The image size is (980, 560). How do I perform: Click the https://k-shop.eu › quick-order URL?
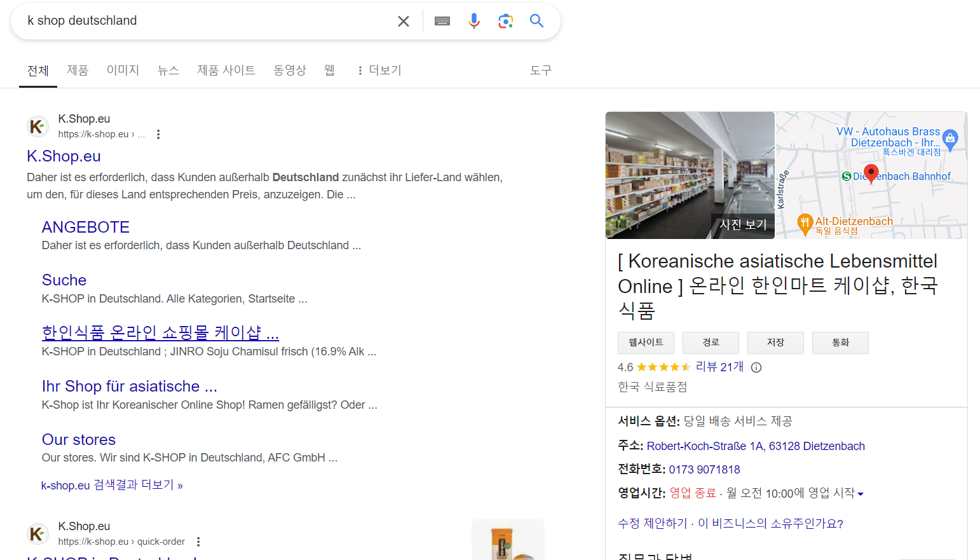(121, 542)
